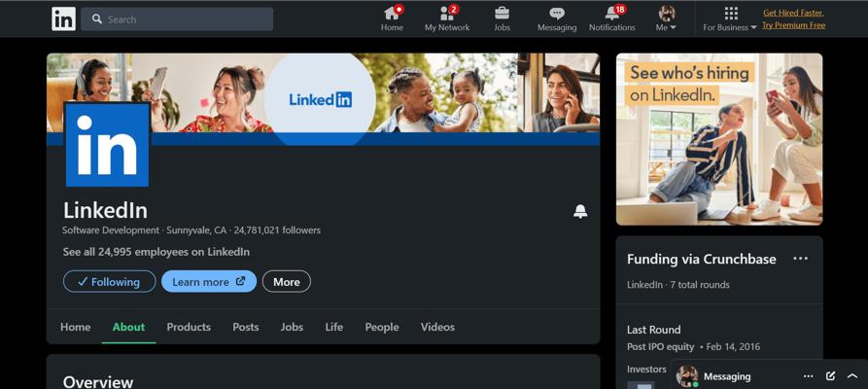Click Try Premium Free link

point(793,25)
